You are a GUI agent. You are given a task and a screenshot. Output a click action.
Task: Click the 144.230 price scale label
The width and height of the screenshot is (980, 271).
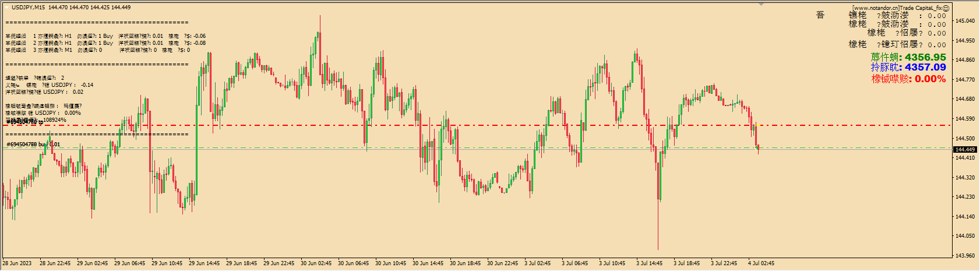pos(965,197)
